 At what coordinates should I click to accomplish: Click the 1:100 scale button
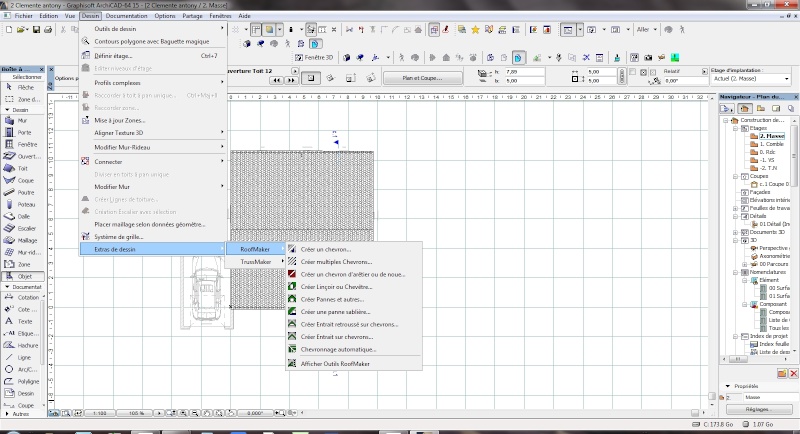pyautogui.click(x=99, y=413)
